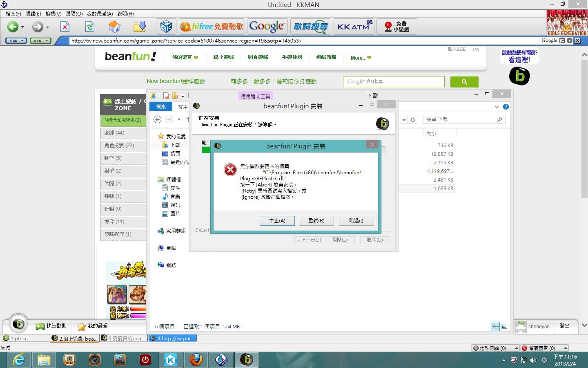Open the folder download icon in toolbar
The image size is (588, 368).
pyautogui.click(x=140, y=27)
